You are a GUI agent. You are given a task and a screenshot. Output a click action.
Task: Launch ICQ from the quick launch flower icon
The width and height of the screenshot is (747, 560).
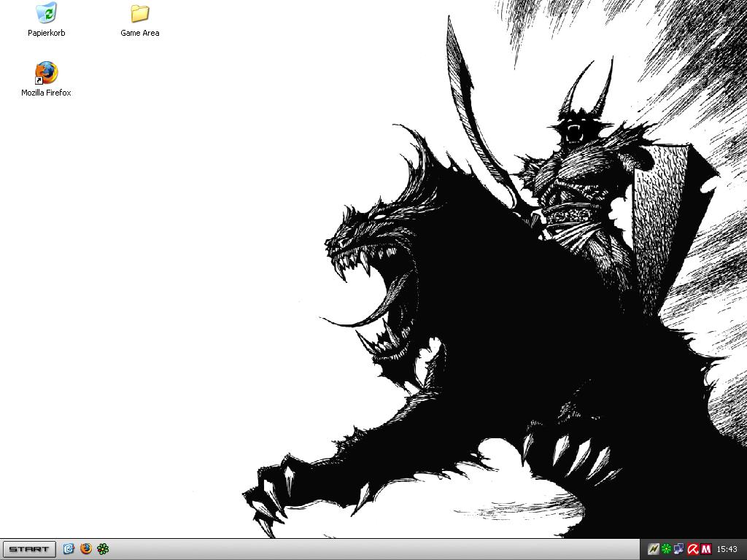(x=103, y=549)
